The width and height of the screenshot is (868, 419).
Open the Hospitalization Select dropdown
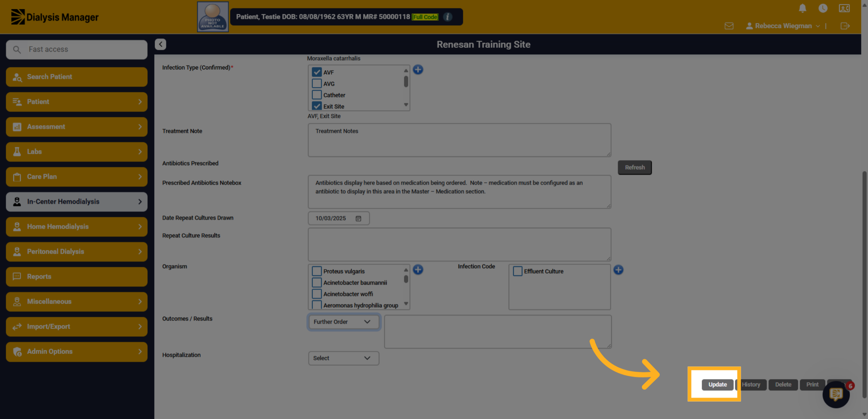click(344, 358)
